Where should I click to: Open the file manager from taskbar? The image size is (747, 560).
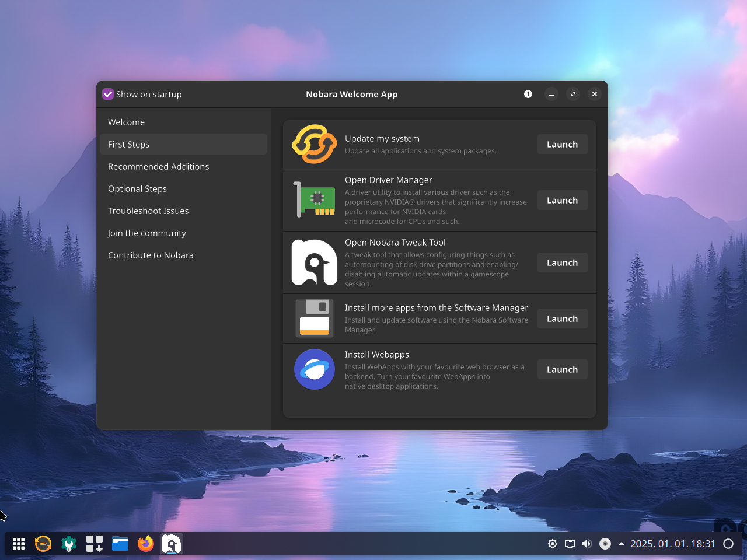click(x=120, y=544)
